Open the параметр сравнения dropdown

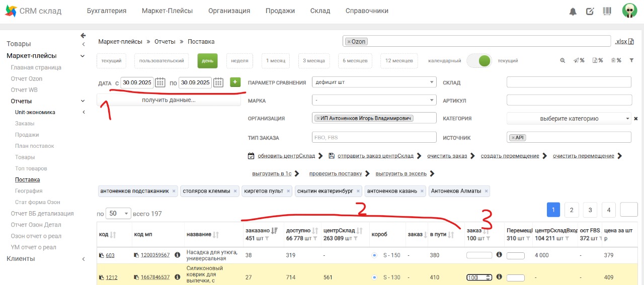(374, 82)
